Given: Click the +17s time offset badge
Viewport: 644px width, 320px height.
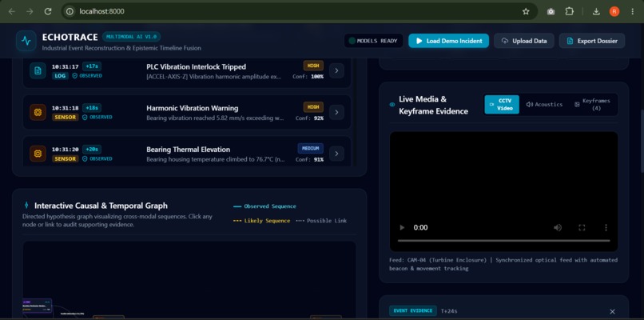Looking at the screenshot, I should click(x=92, y=66).
